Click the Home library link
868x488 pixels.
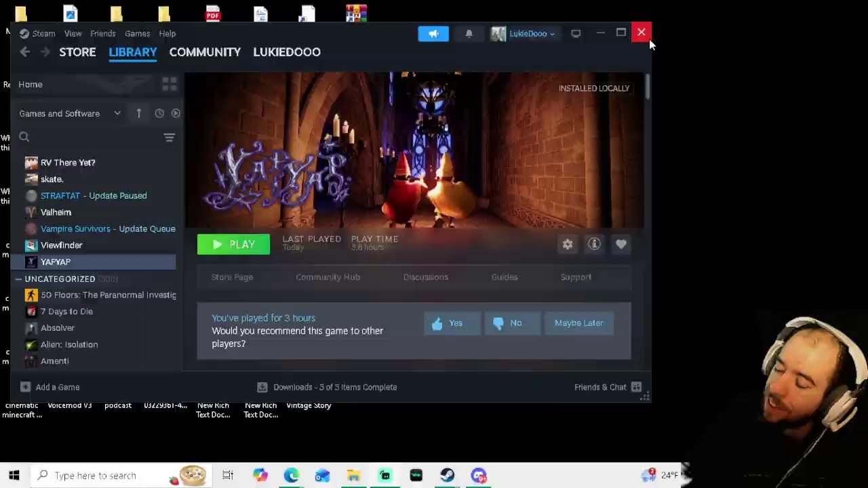pos(31,85)
